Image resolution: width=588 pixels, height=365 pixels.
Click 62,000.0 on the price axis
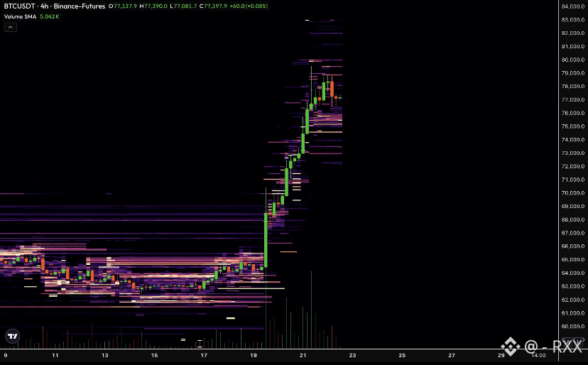[572, 300]
